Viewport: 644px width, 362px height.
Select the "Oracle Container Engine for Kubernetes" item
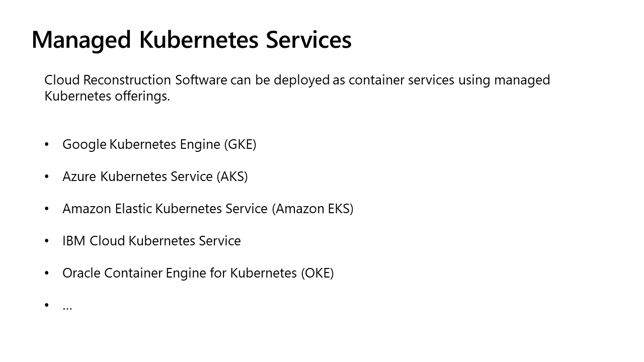point(180,273)
